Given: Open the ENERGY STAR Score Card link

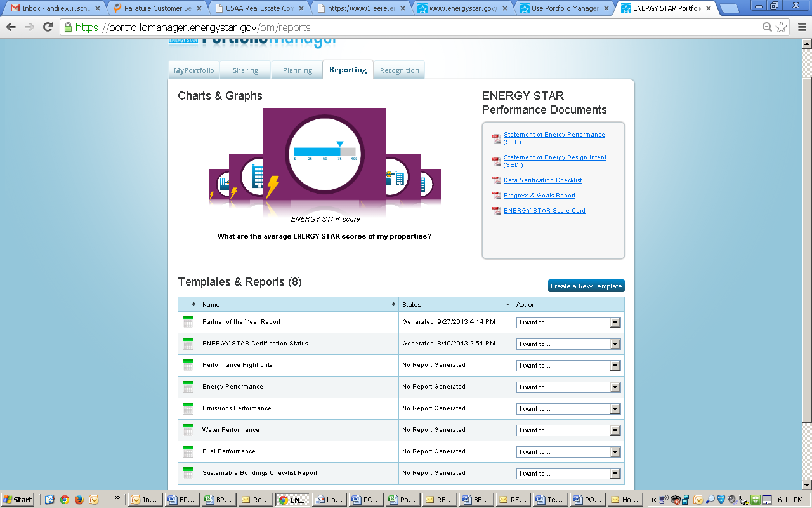Looking at the screenshot, I should pos(544,211).
